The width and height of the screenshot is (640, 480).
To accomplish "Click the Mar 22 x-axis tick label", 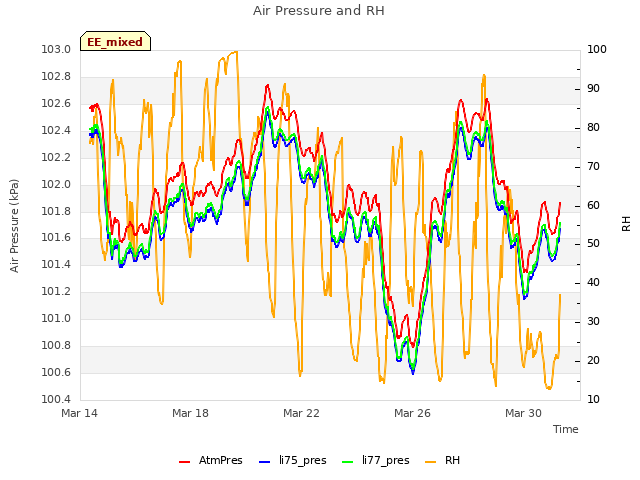I will [x=301, y=413].
